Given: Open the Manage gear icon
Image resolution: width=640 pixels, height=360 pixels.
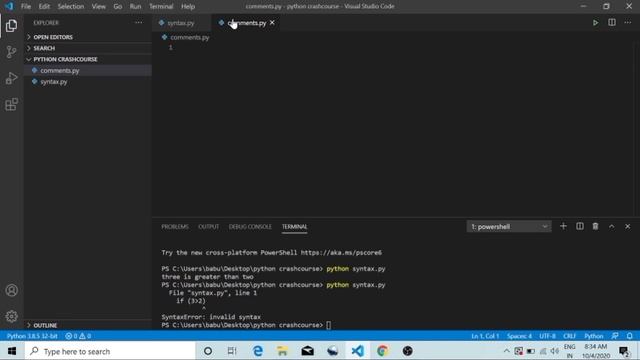Looking at the screenshot, I should point(11,316).
